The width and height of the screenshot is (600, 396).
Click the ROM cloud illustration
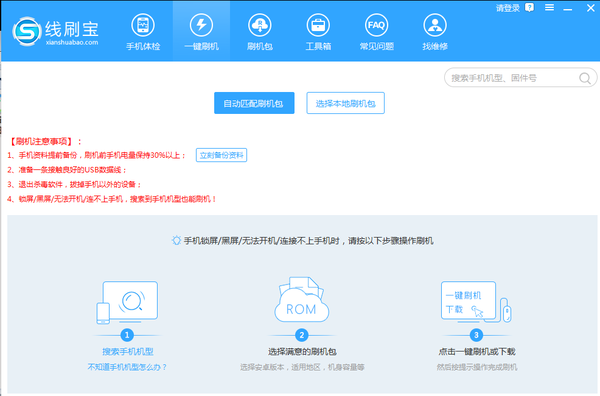pyautogui.click(x=302, y=299)
